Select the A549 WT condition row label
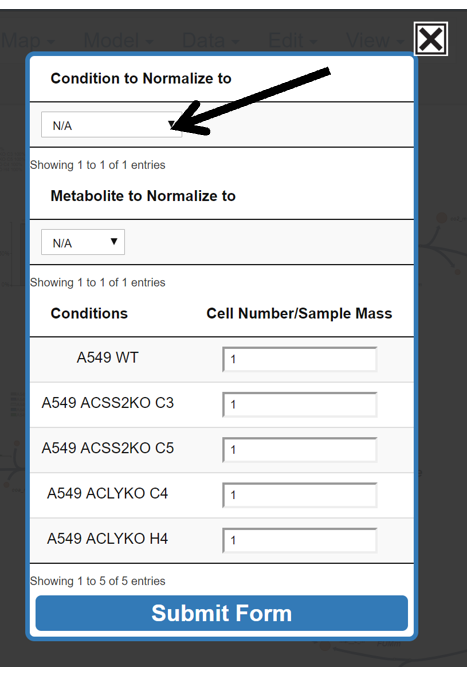Viewport: 474px width, 676px height. 107,357
